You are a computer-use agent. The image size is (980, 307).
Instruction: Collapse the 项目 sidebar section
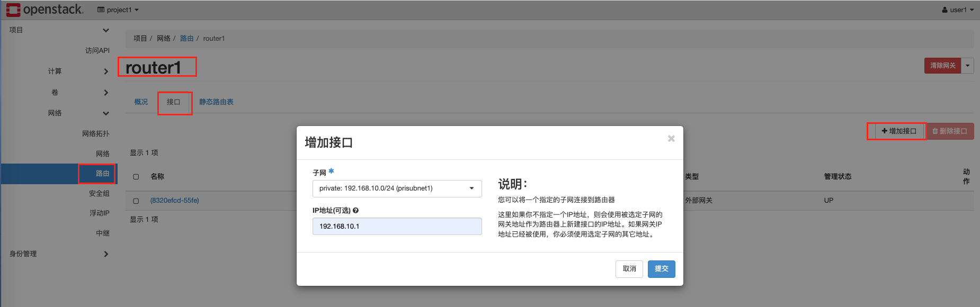pyautogui.click(x=58, y=30)
